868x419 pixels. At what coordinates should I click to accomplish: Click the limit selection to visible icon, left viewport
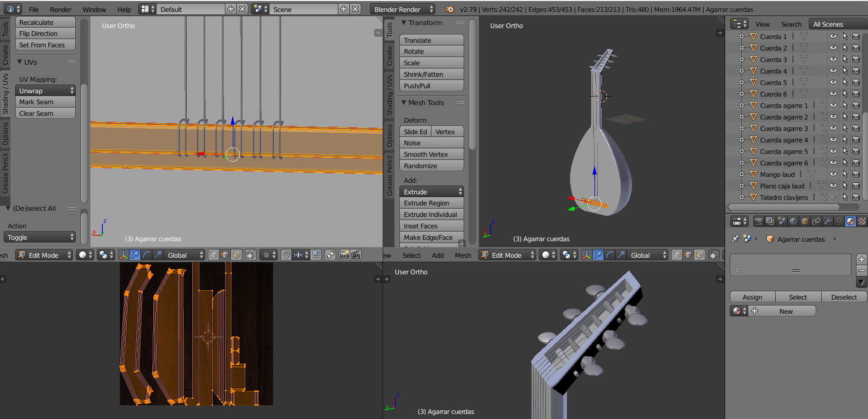pos(251,255)
